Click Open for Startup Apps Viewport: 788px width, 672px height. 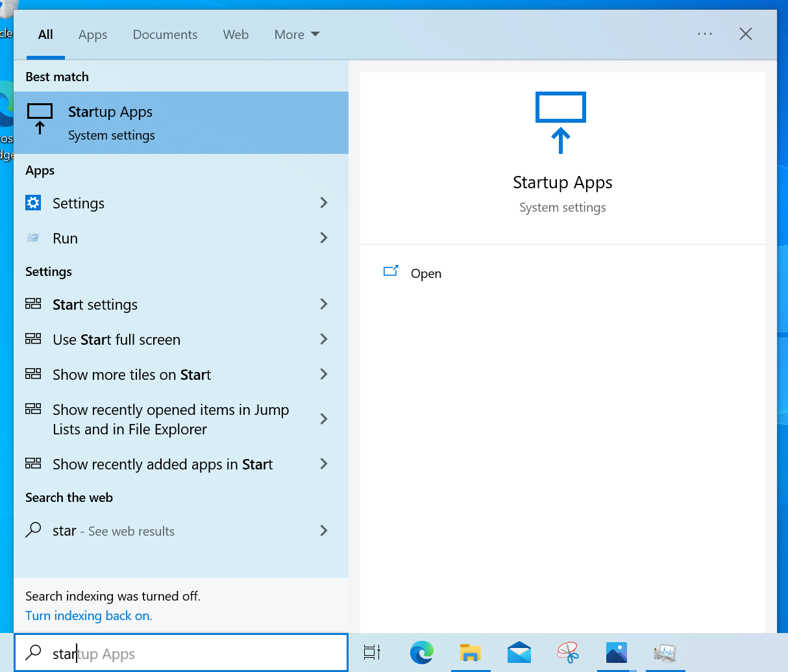[x=426, y=273]
